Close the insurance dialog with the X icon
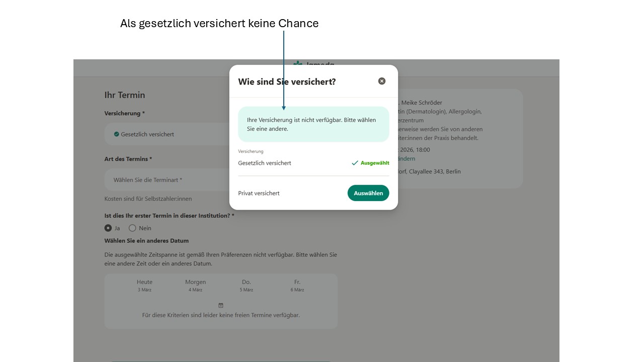This screenshot has width=644, height=362. point(382,81)
